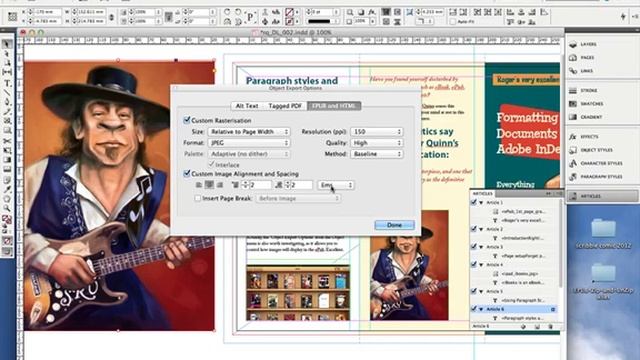
Task: Open the Swatches panel icon
Action: (573, 104)
